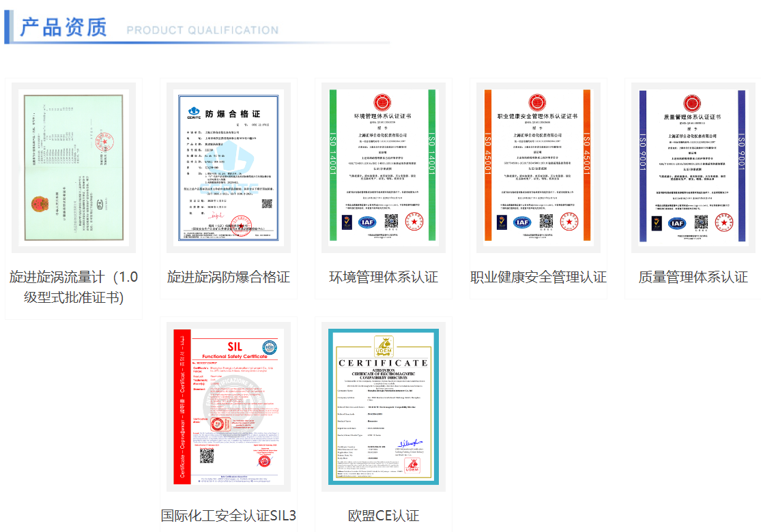Image resolution: width=761 pixels, height=532 pixels.
Task: Click the PRODUCT QUALIFICATION subtitle text
Action: [x=202, y=30]
